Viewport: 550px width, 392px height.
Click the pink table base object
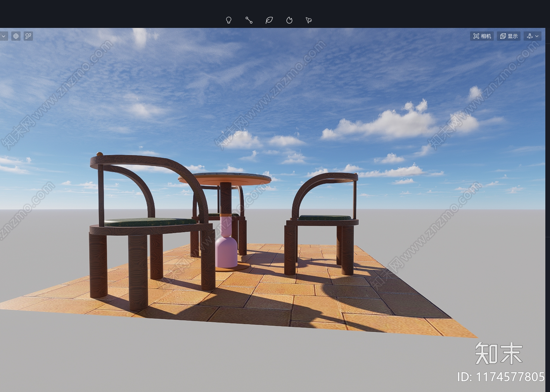click(x=227, y=251)
